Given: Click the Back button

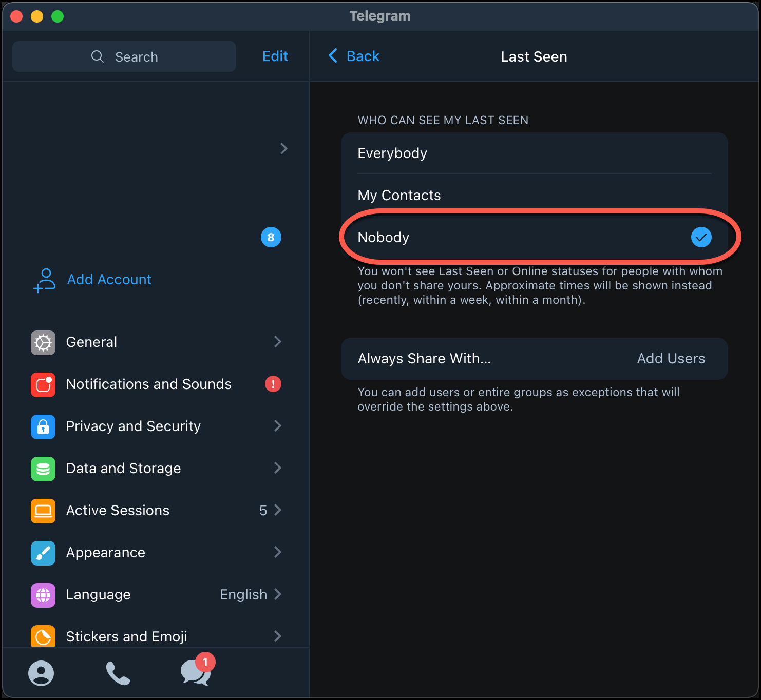Looking at the screenshot, I should coord(354,56).
